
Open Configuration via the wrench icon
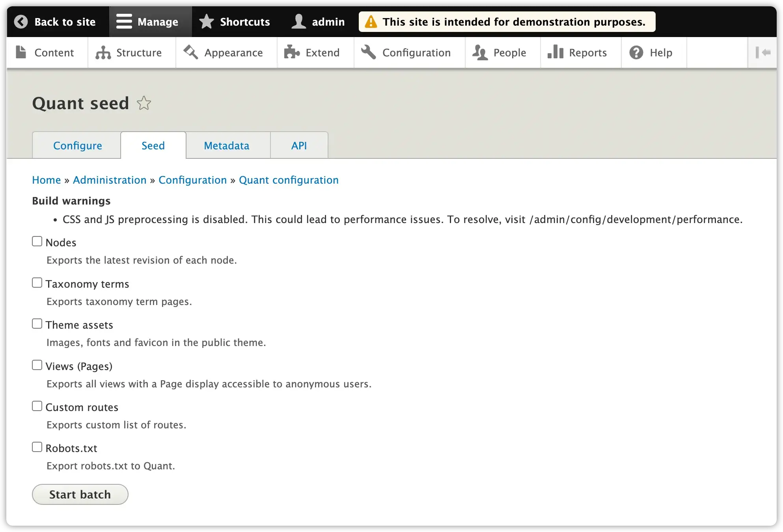[368, 52]
